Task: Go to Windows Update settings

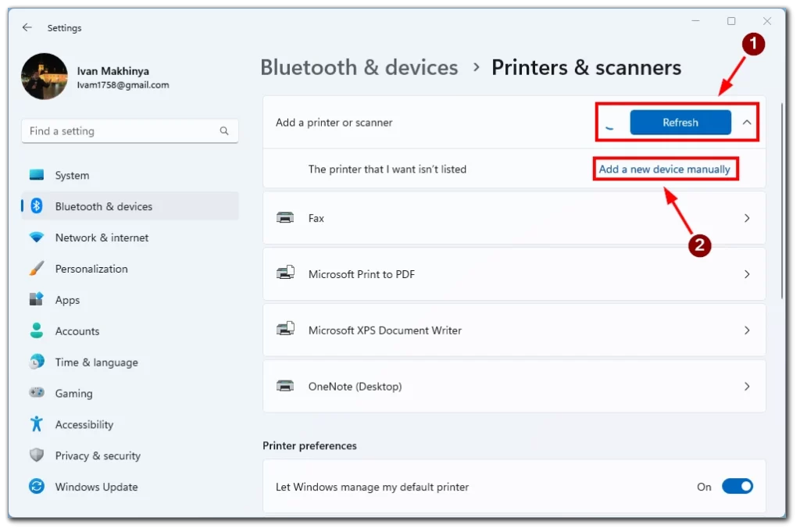Action: 130,486
